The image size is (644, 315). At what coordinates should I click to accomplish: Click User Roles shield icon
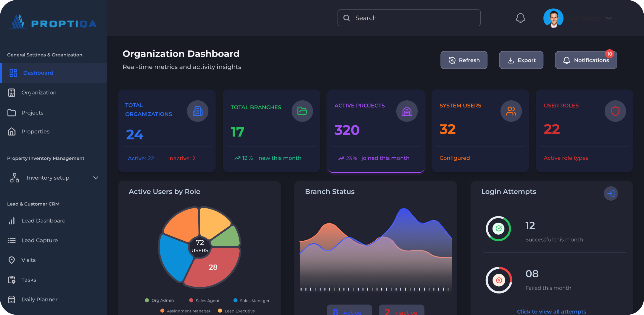[x=615, y=111]
